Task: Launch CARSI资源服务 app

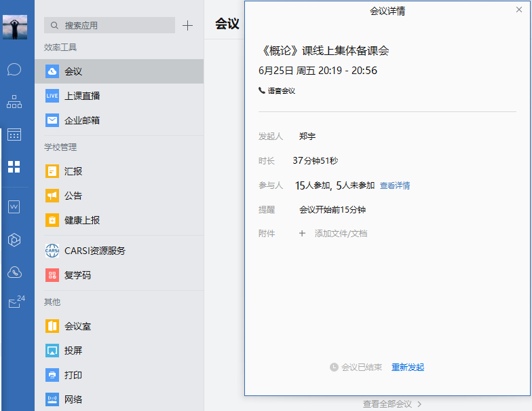Action: tap(94, 251)
